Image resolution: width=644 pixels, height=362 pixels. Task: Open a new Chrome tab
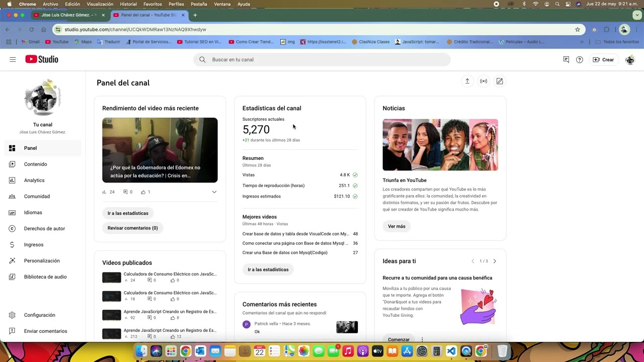195,15
